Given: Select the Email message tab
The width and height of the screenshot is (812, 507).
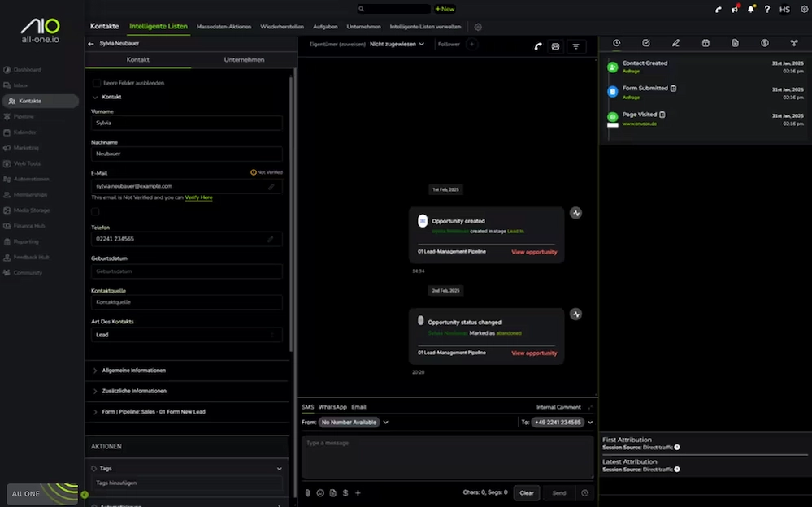Looking at the screenshot, I should click(x=358, y=407).
